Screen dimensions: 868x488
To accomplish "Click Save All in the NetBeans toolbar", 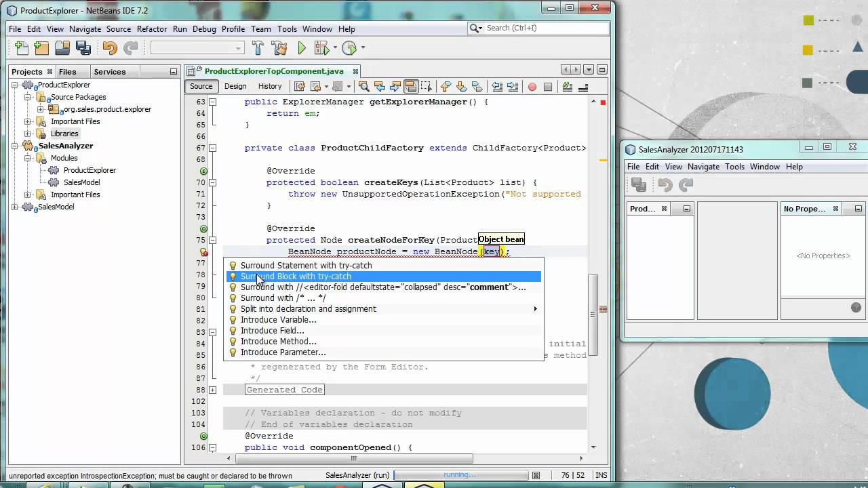I will tap(83, 48).
